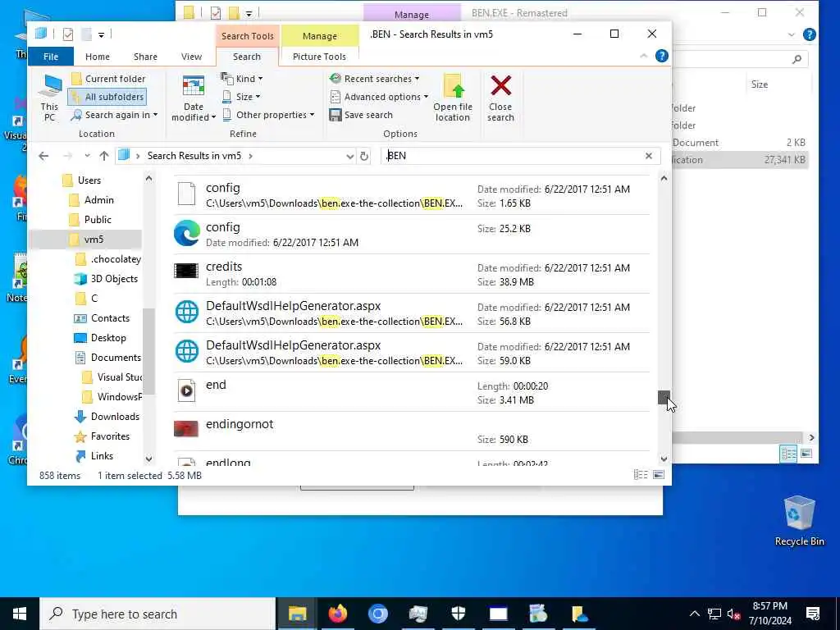Click the Windows Start button
The image size is (840, 630).
pyautogui.click(x=20, y=614)
